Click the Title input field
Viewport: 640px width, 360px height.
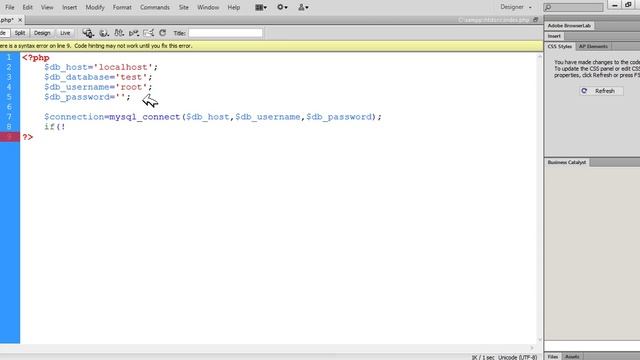[225, 33]
